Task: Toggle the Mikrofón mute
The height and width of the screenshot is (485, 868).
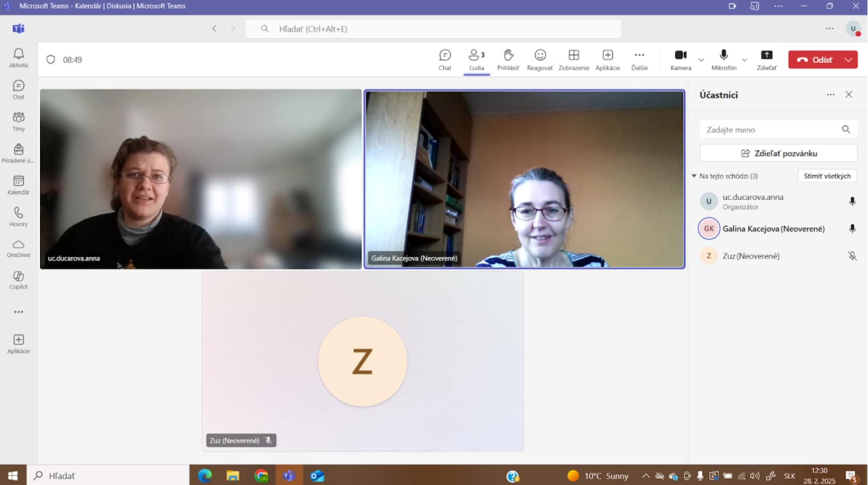Action: coord(724,60)
